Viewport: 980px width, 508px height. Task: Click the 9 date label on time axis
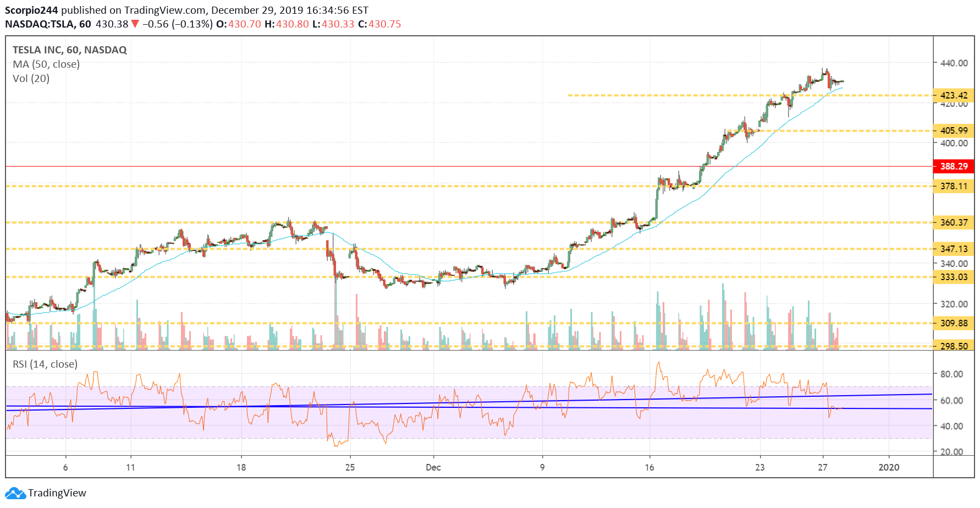542,468
